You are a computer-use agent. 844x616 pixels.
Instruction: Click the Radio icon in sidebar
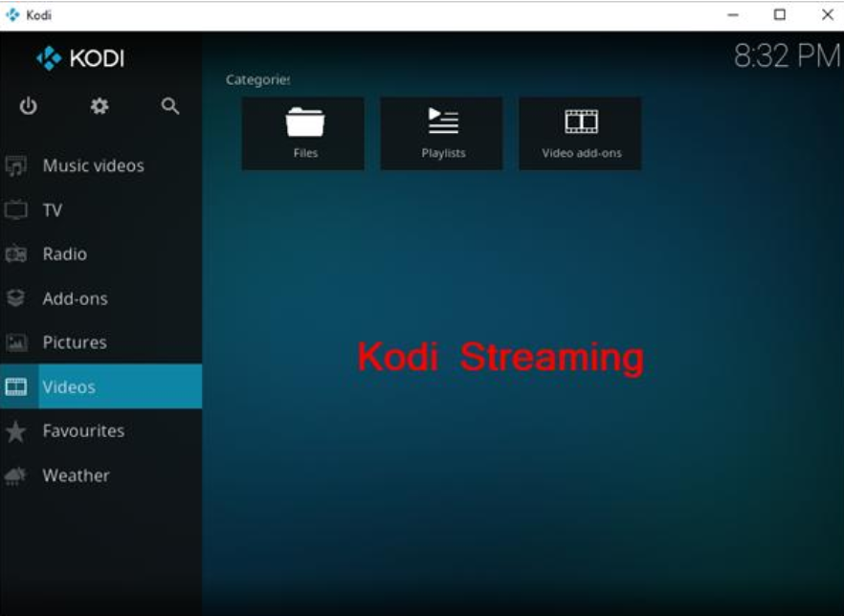pos(16,254)
